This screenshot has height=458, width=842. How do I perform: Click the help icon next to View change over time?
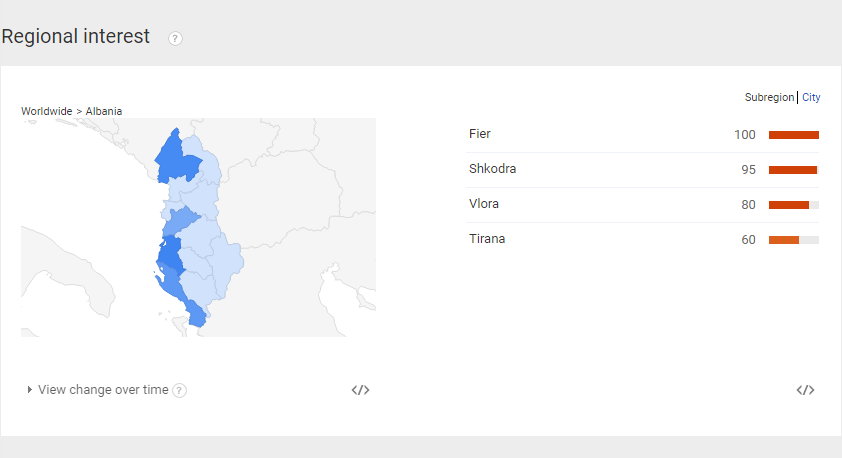click(180, 390)
